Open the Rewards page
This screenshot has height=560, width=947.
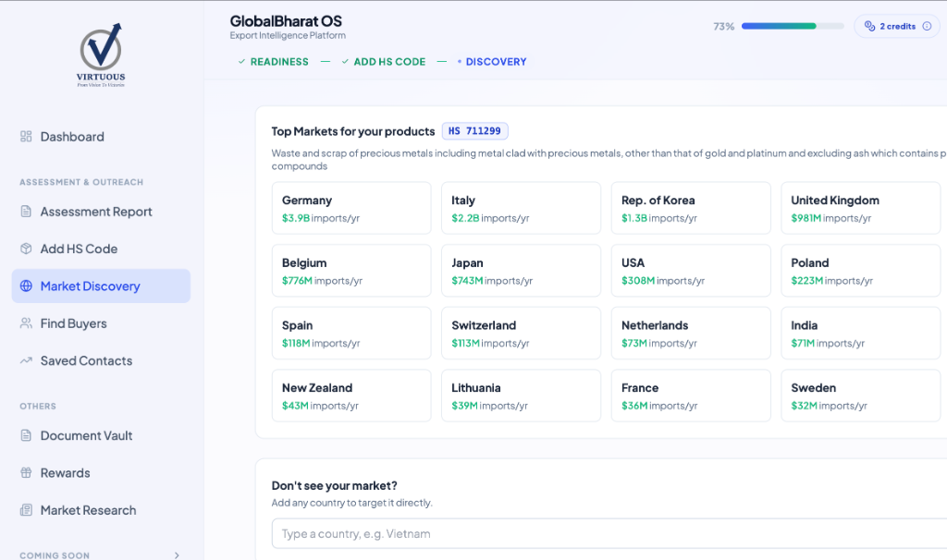tap(101, 472)
